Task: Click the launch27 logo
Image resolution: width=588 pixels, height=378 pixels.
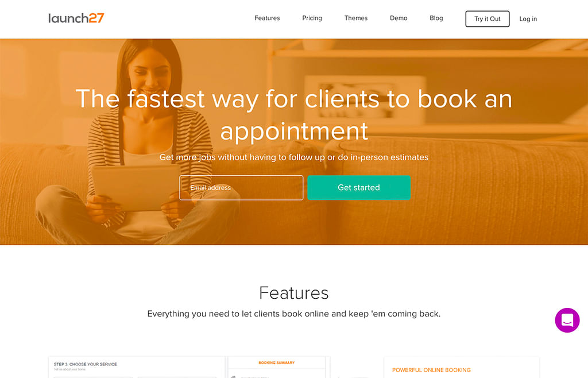Action: [x=76, y=18]
